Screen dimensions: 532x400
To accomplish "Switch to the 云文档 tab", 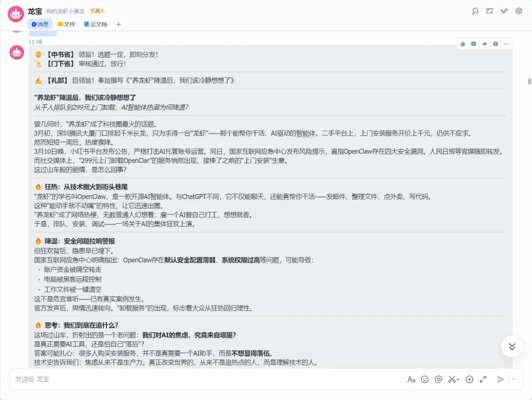I will 96,24.
